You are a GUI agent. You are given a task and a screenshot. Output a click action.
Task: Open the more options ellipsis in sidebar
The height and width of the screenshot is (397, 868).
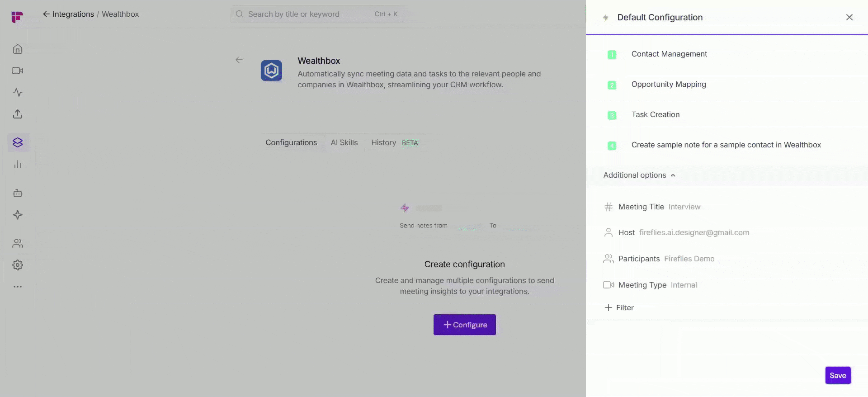tap(18, 287)
